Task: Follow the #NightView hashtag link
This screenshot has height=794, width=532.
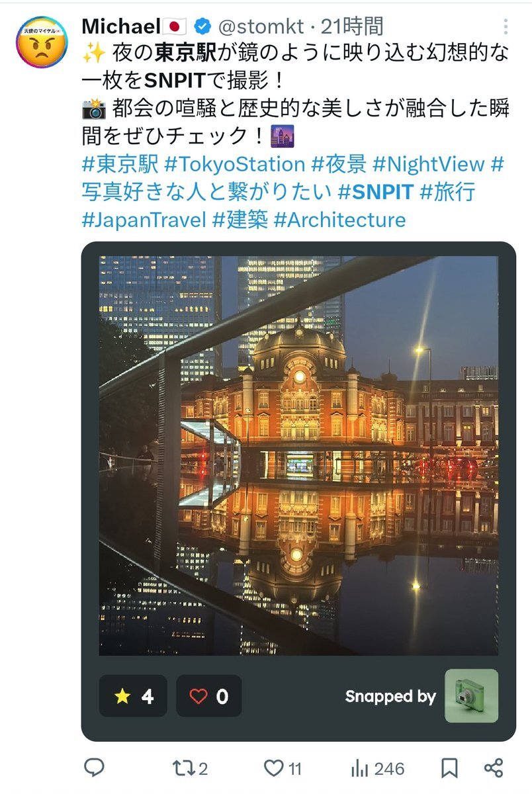Action: tap(429, 163)
